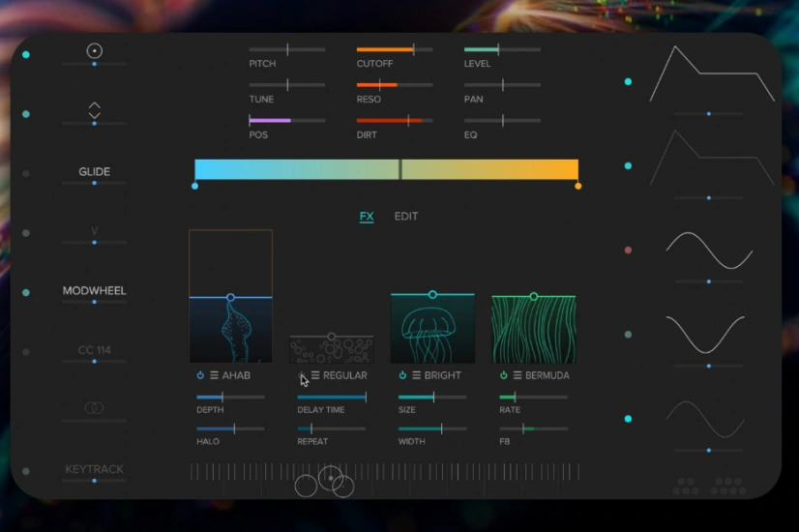Viewport: 799px width, 532px height.
Task: Click the BERMUDA RATE slider
Action: click(534, 397)
